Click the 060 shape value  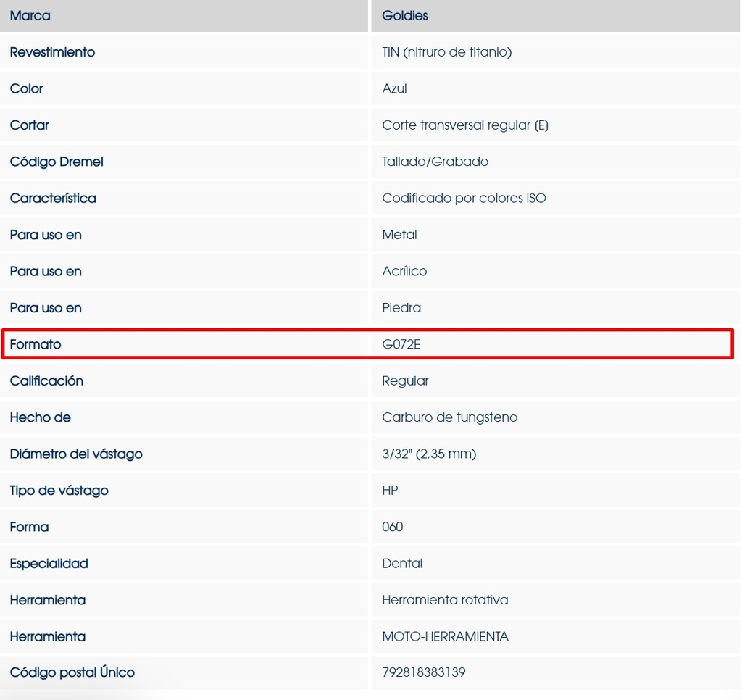pyautogui.click(x=392, y=527)
